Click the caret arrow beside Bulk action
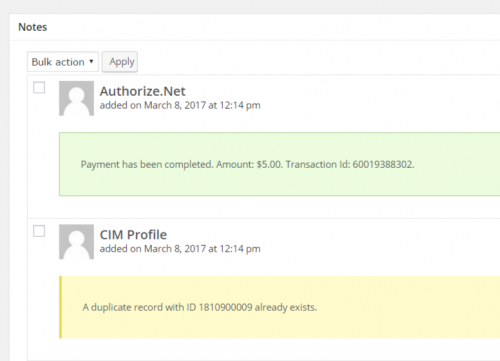The width and height of the screenshot is (500, 361). pos(91,61)
